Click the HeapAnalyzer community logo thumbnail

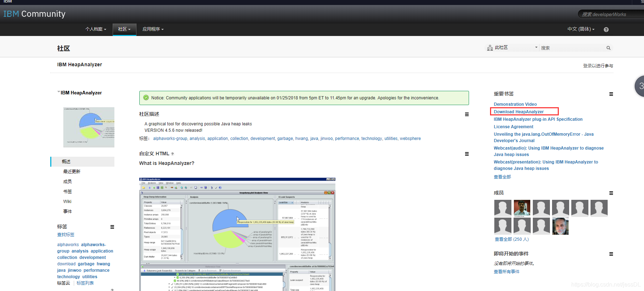click(x=89, y=127)
